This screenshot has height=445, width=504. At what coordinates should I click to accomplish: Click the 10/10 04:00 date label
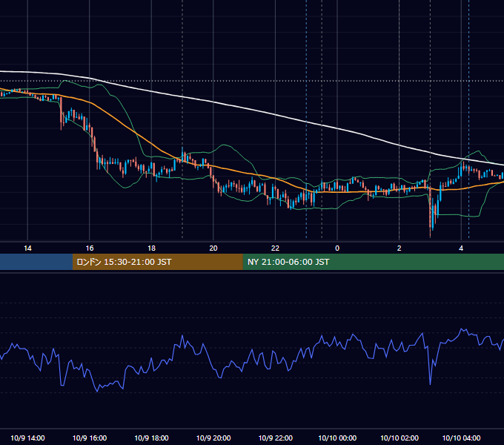pyautogui.click(x=461, y=438)
